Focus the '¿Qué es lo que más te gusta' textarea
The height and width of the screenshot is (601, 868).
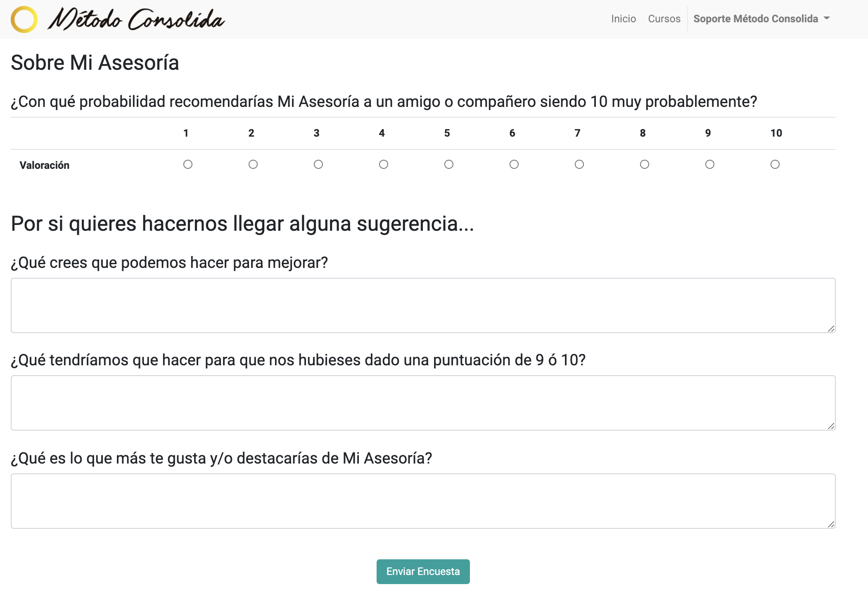(x=423, y=501)
